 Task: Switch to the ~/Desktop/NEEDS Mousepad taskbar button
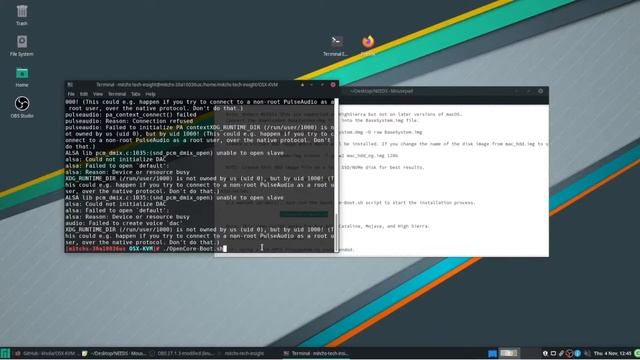(114, 353)
